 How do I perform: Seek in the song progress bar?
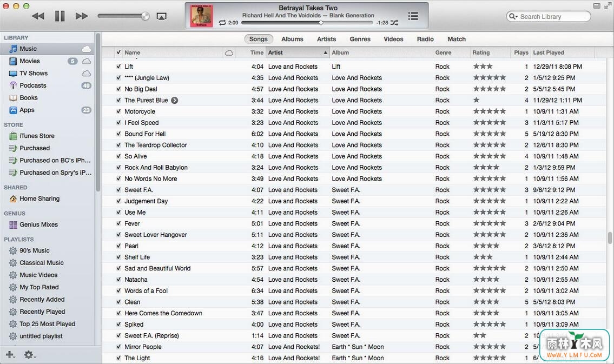coord(307,23)
